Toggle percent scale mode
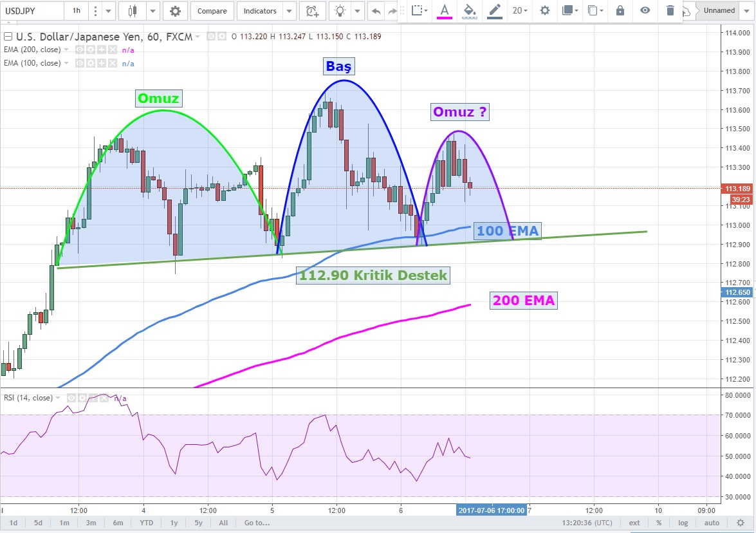Image resolution: width=756 pixels, height=533 pixels. coord(659,523)
